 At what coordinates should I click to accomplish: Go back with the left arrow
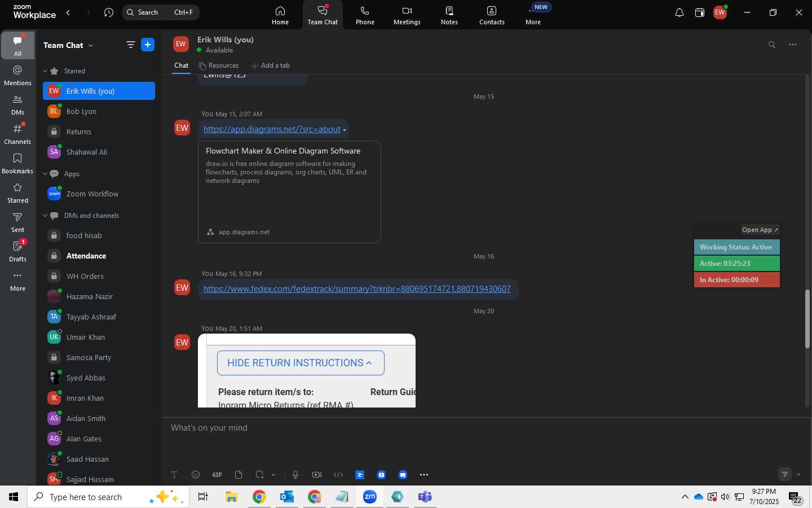point(68,12)
